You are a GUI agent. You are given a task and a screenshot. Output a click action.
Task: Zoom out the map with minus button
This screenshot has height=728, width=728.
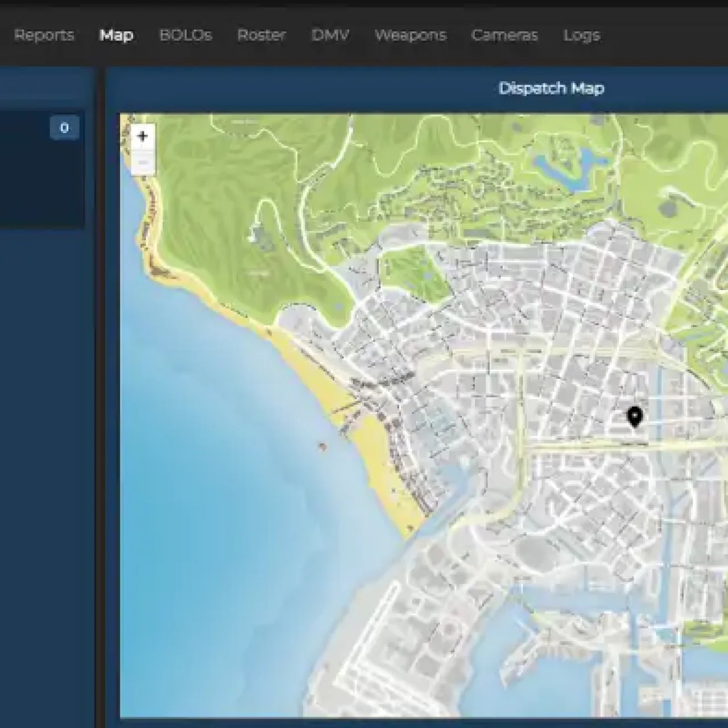pos(143,163)
